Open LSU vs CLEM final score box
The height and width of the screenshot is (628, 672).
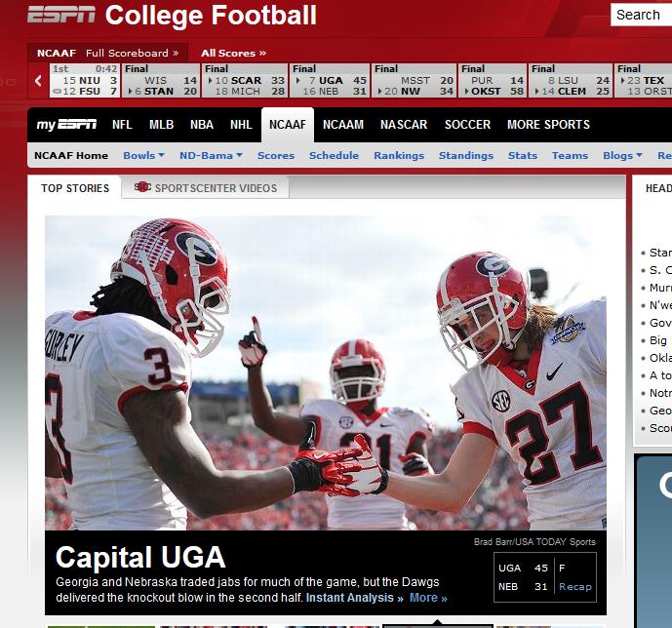571,81
